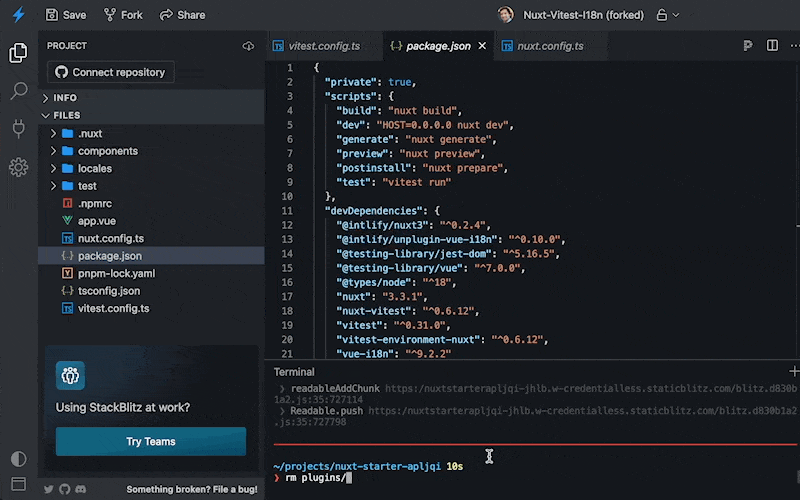Expand the INFO section
800x500 pixels.
click(151, 97)
